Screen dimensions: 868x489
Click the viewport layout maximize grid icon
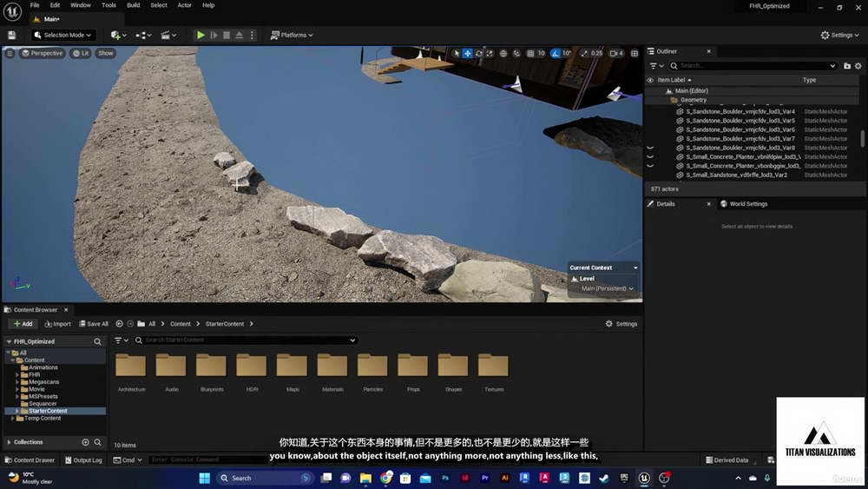click(x=635, y=53)
